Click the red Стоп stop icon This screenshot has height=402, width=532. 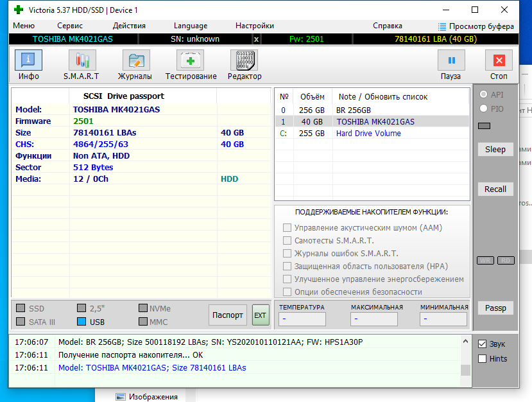coord(499,60)
